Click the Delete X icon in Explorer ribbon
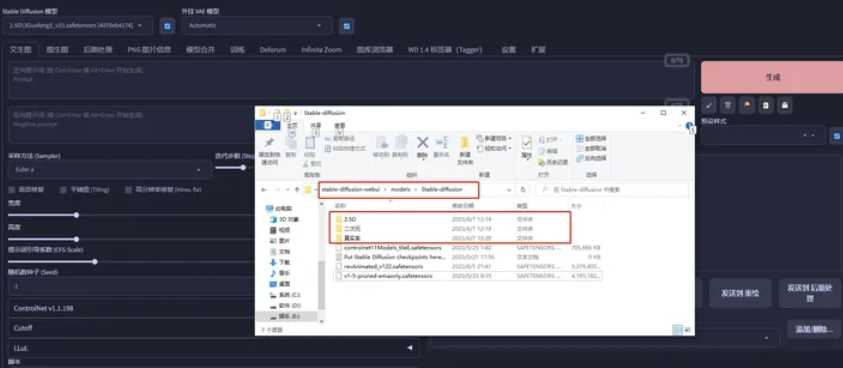This screenshot has width=843, height=368. 423,143
